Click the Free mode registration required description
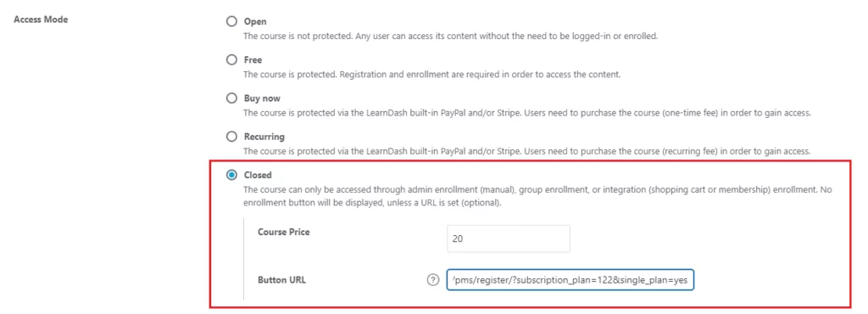The width and height of the screenshot is (868, 314). pyautogui.click(x=432, y=74)
